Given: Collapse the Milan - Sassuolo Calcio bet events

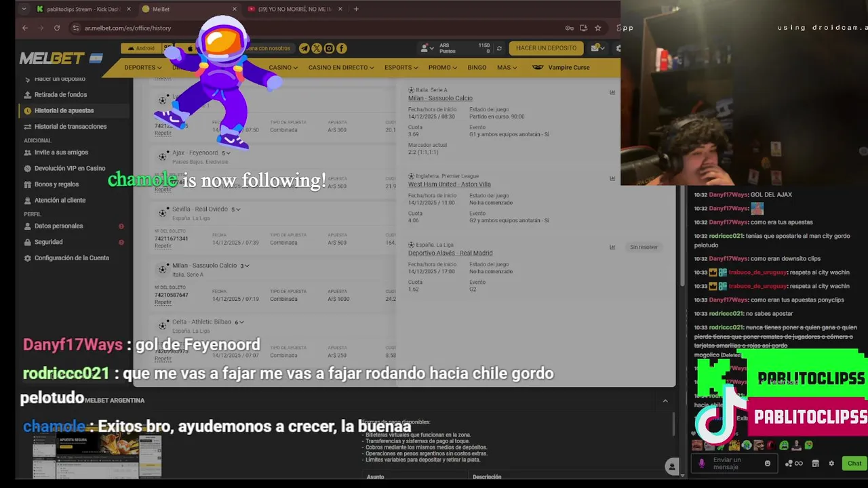Looking at the screenshot, I should point(245,266).
